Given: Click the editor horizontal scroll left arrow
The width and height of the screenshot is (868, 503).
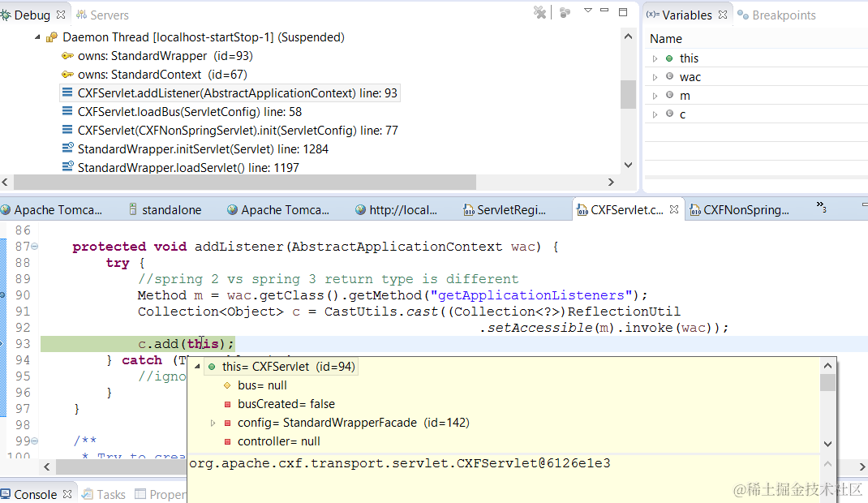Looking at the screenshot, I should pyautogui.click(x=47, y=467).
